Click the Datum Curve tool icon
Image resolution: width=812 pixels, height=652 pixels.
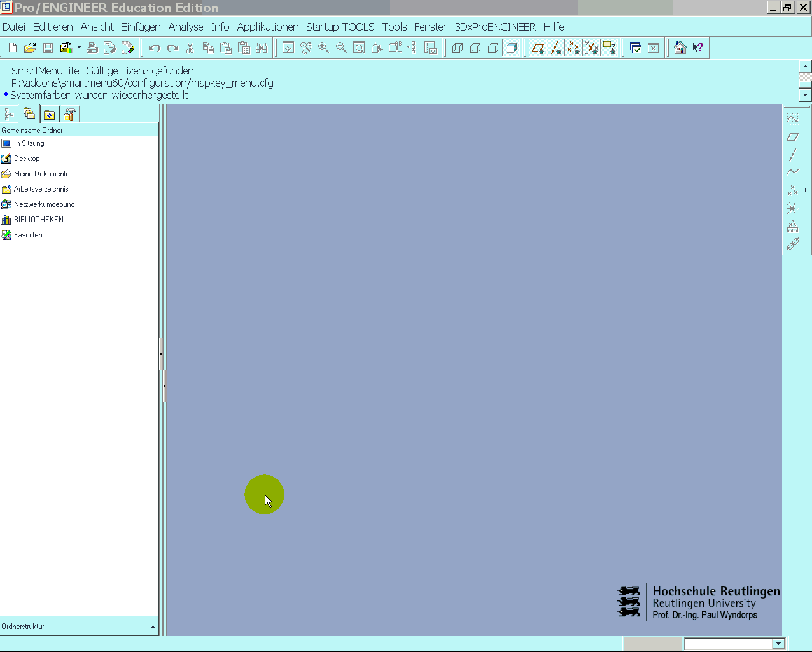pyautogui.click(x=792, y=172)
